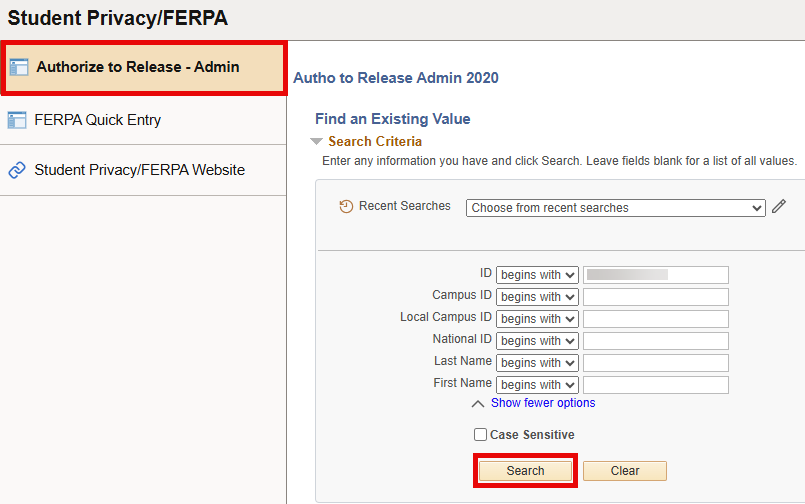Screen dimensions: 805x504
Task: Open Student Privacy/FERPA Website menu item
Action: click(139, 170)
